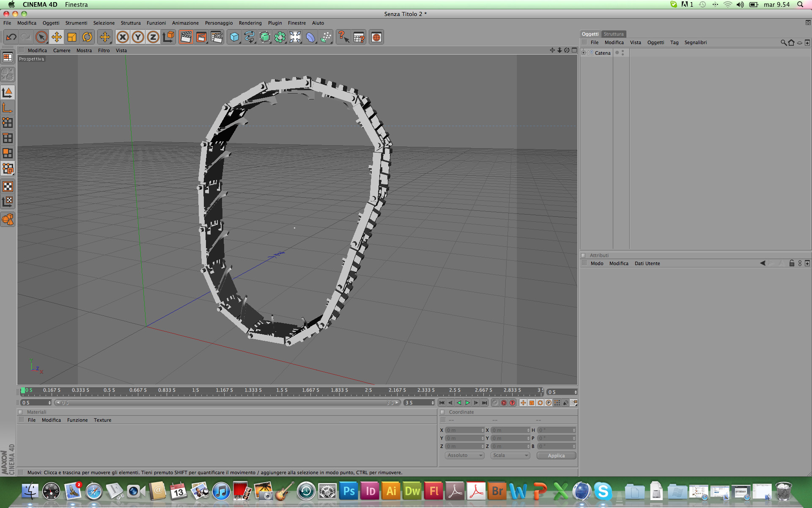Open Photoshop from the dock
The width and height of the screenshot is (812, 508).
point(349,491)
